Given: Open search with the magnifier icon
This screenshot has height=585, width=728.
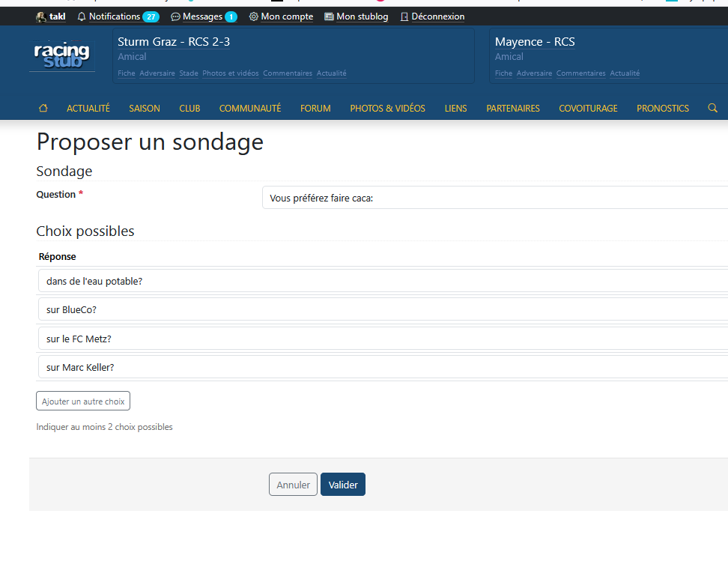Looking at the screenshot, I should click(x=713, y=108).
